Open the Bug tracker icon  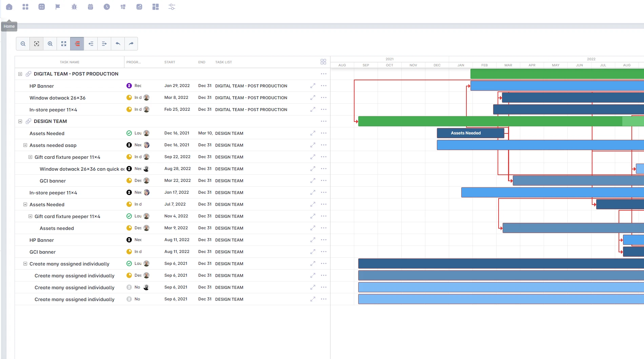(74, 7)
